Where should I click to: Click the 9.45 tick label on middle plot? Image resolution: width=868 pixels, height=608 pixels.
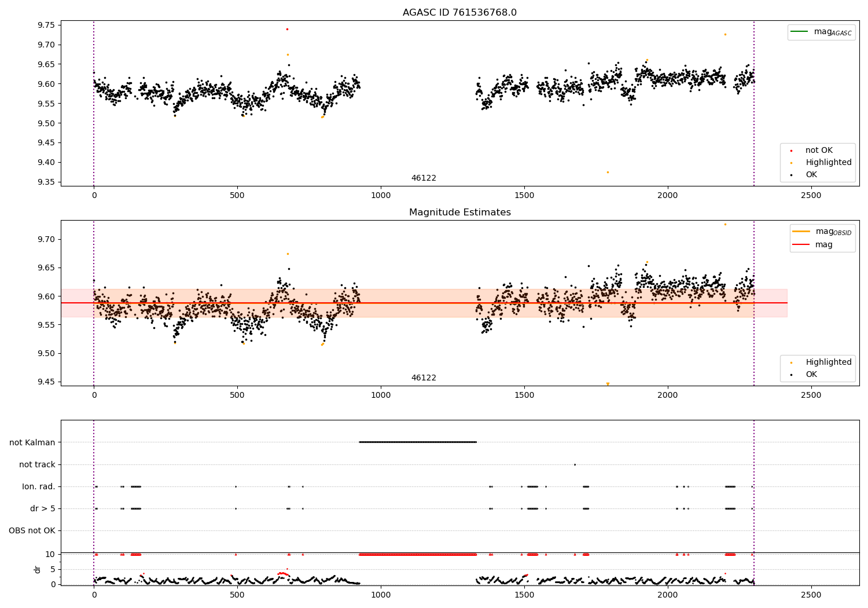pos(46,382)
